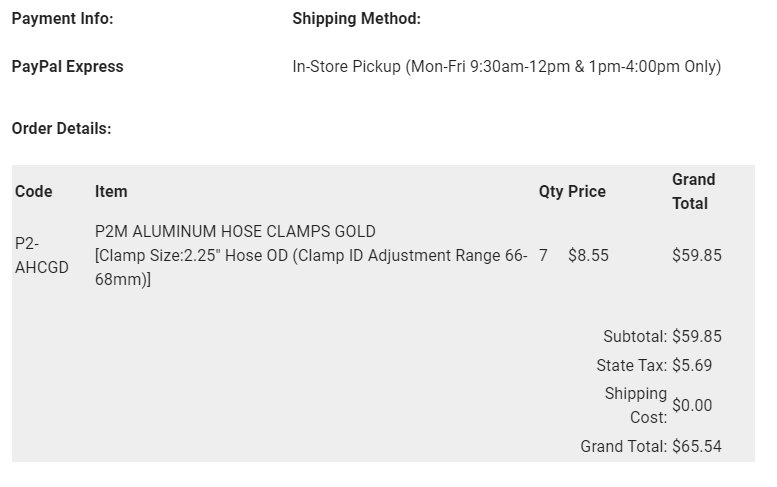The image size is (777, 487).
Task: Click the Price column header
Action: click(x=587, y=191)
